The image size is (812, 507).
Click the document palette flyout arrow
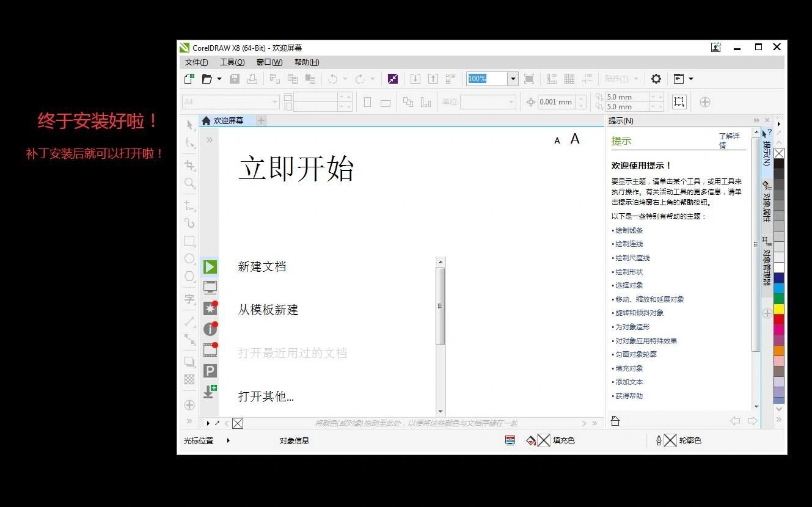tap(208, 423)
